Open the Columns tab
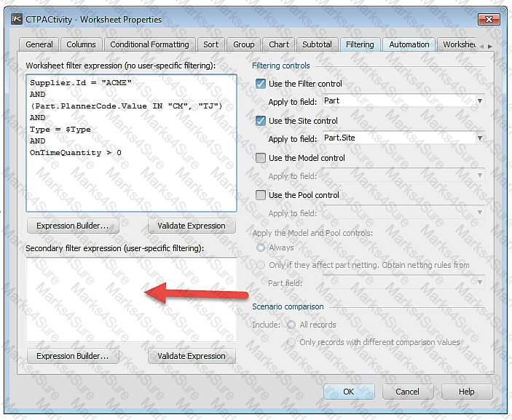Screen dimensions: 512x420 click(81, 44)
